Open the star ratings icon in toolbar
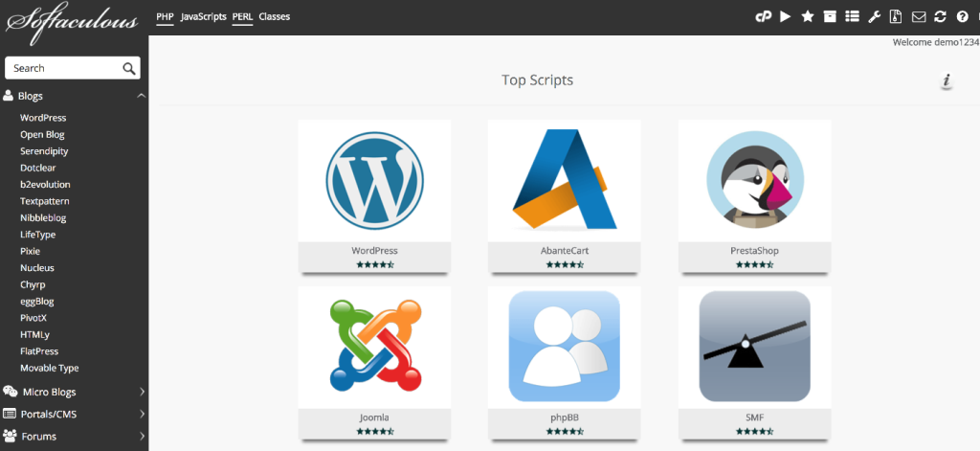The width and height of the screenshot is (980, 451). [x=808, y=17]
